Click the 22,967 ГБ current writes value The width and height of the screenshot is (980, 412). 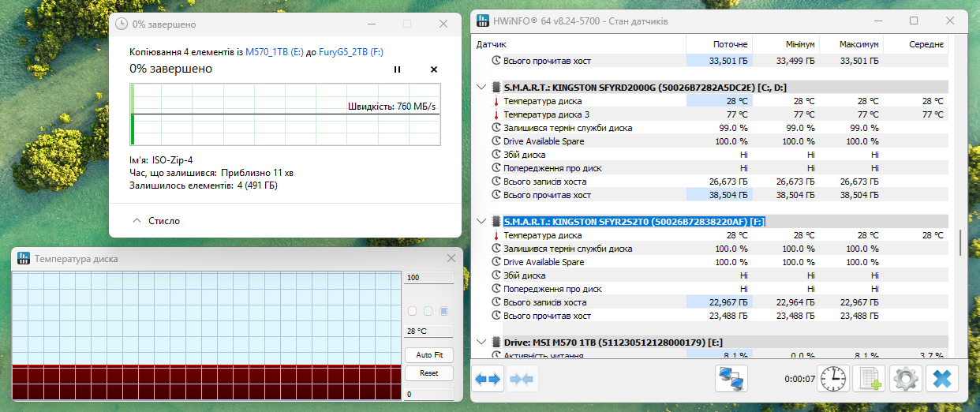tap(729, 302)
